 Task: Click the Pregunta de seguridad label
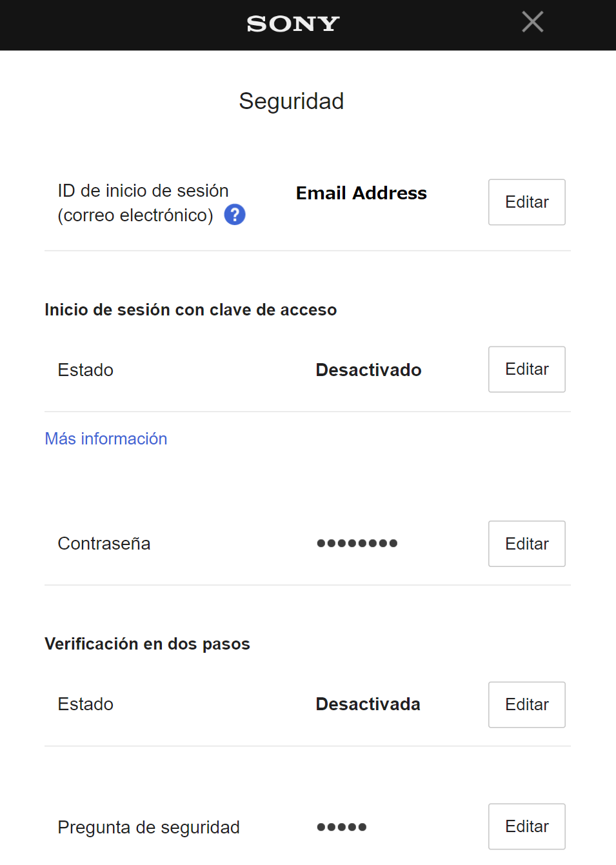click(x=148, y=827)
